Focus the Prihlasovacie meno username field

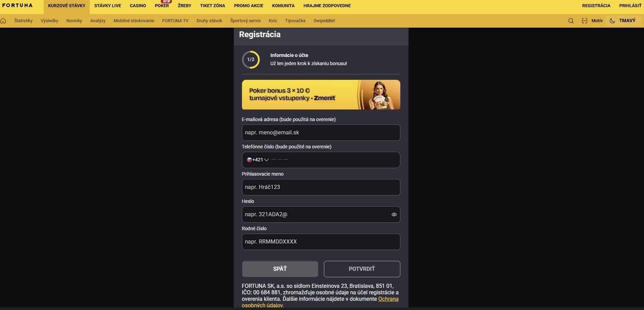click(x=321, y=187)
